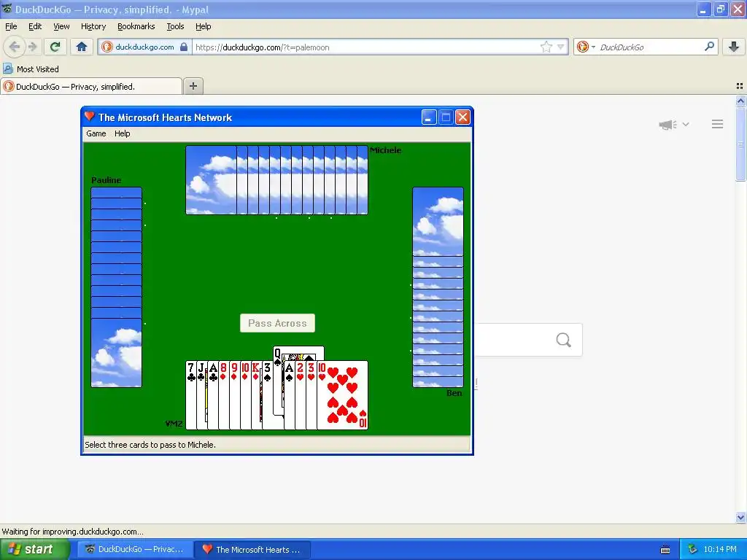Click the Mypal raccoon icon in title bar
Screen dimensions: 747x560
click(7, 9)
